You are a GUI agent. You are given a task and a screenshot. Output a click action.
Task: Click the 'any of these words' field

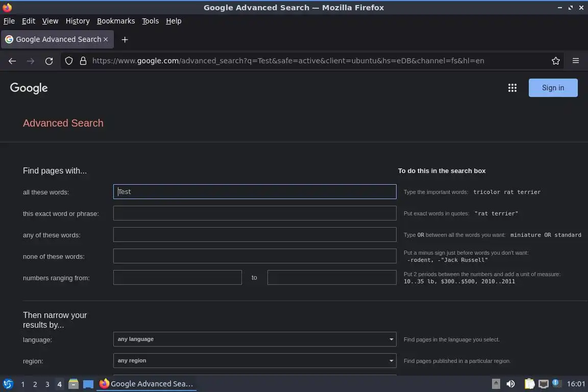pyautogui.click(x=255, y=234)
